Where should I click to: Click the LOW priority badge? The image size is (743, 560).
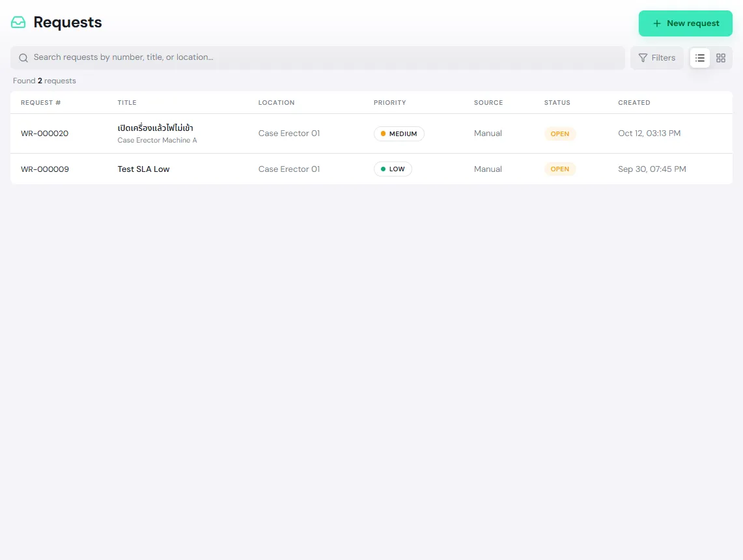tap(393, 169)
